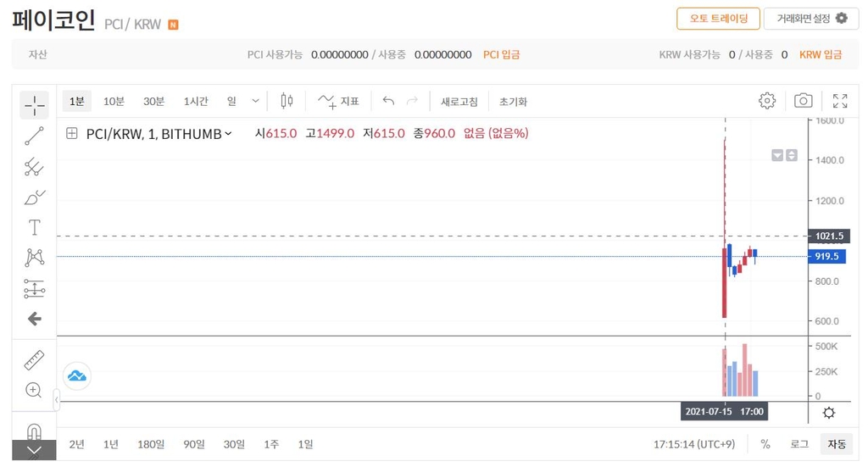
Task: Select the crosshair cursor tool
Action: click(x=34, y=105)
